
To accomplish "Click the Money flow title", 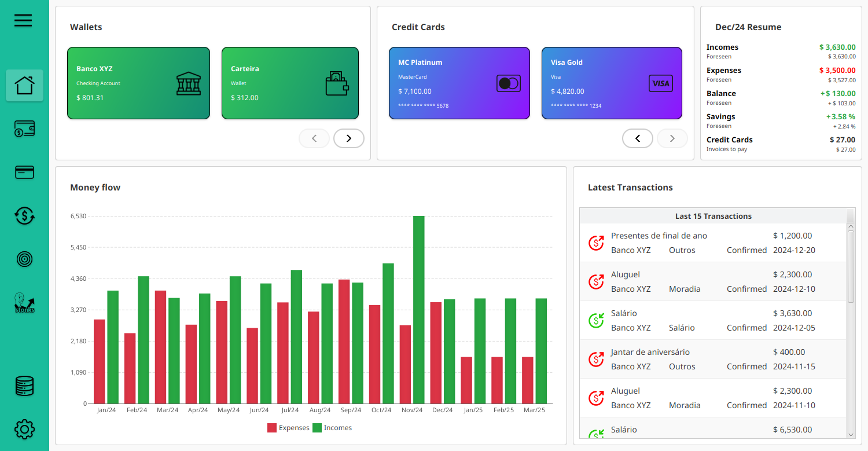I will (95, 188).
